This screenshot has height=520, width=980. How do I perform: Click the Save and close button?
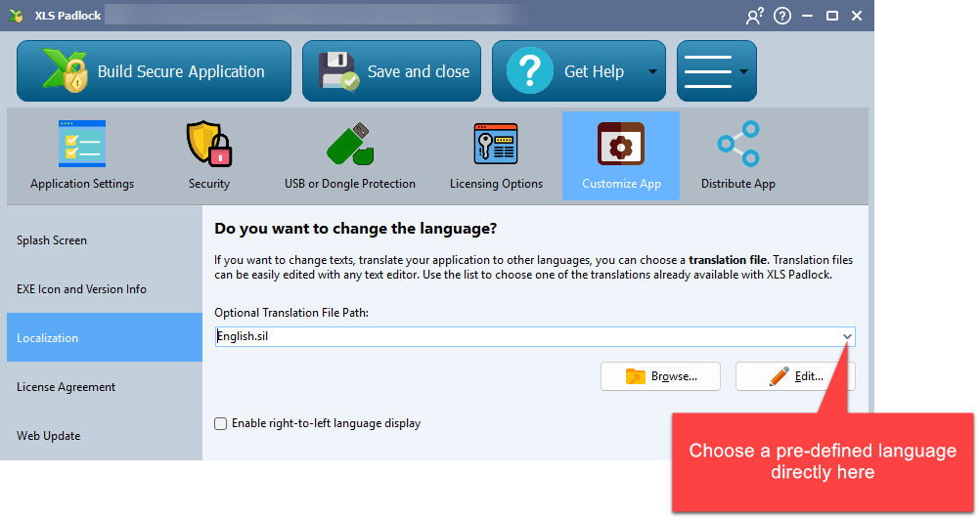click(391, 71)
